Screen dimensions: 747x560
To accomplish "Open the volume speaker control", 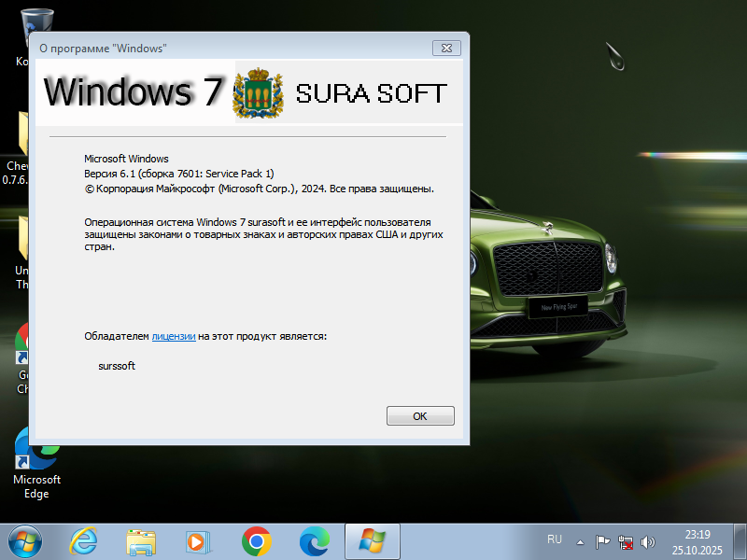I will coord(648,541).
